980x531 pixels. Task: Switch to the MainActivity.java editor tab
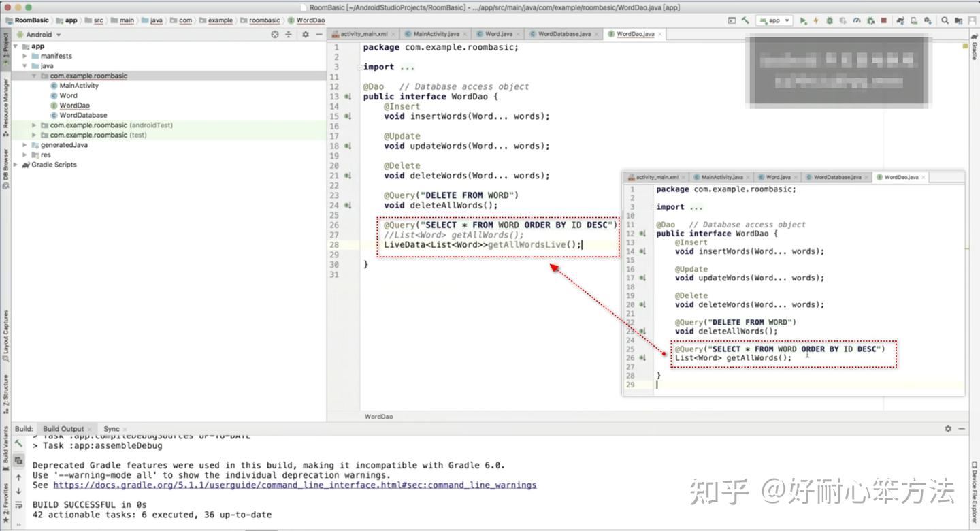(x=435, y=34)
